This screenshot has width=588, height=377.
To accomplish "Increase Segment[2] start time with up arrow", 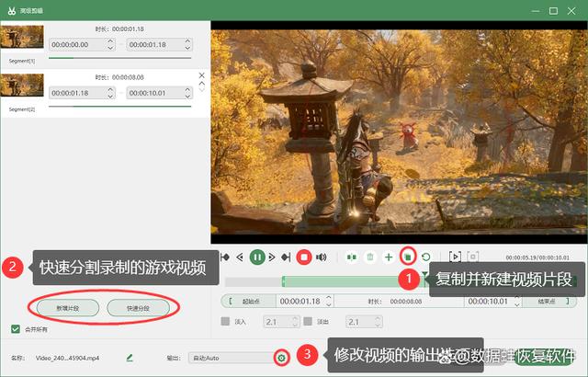I will click(x=110, y=90).
